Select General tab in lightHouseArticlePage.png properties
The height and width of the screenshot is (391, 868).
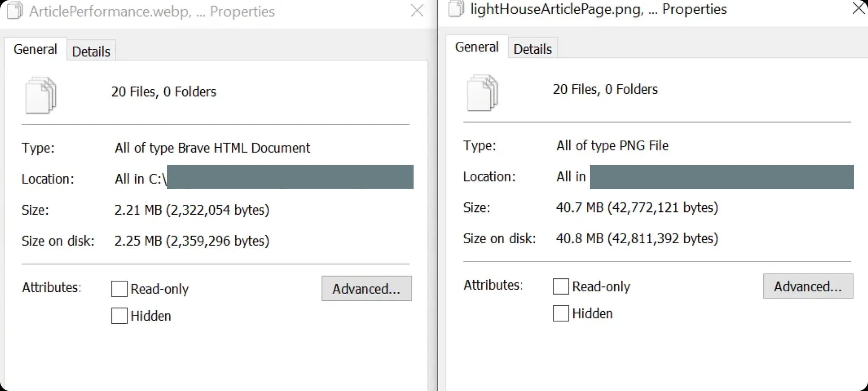tap(477, 46)
